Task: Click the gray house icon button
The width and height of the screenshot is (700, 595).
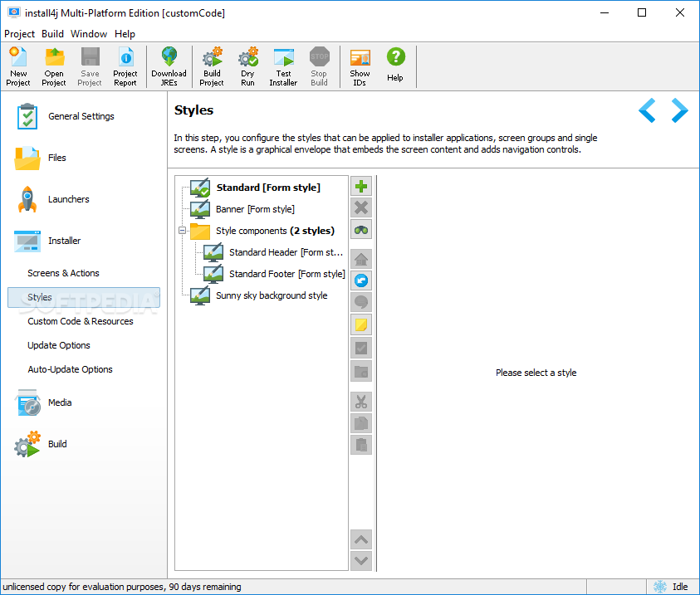Action: tap(361, 259)
